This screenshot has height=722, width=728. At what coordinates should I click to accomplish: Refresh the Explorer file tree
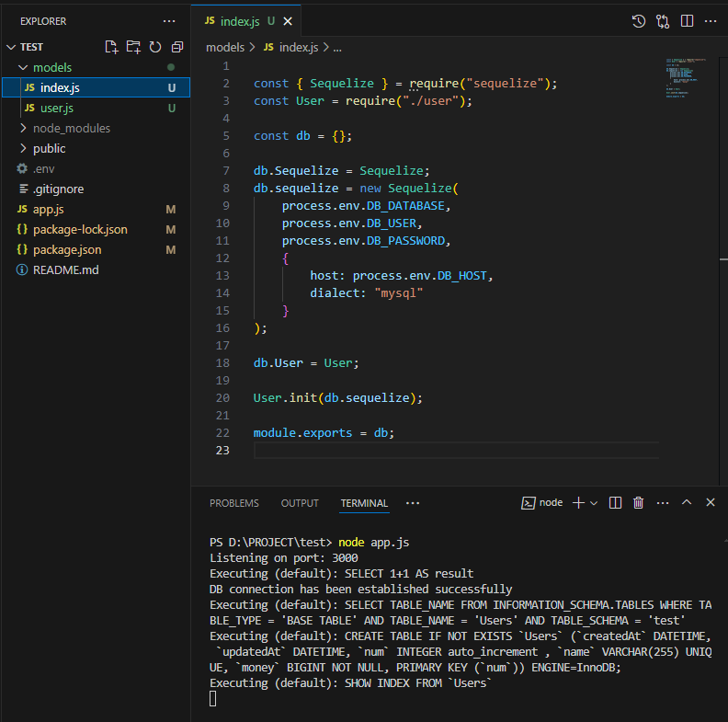[x=155, y=47]
